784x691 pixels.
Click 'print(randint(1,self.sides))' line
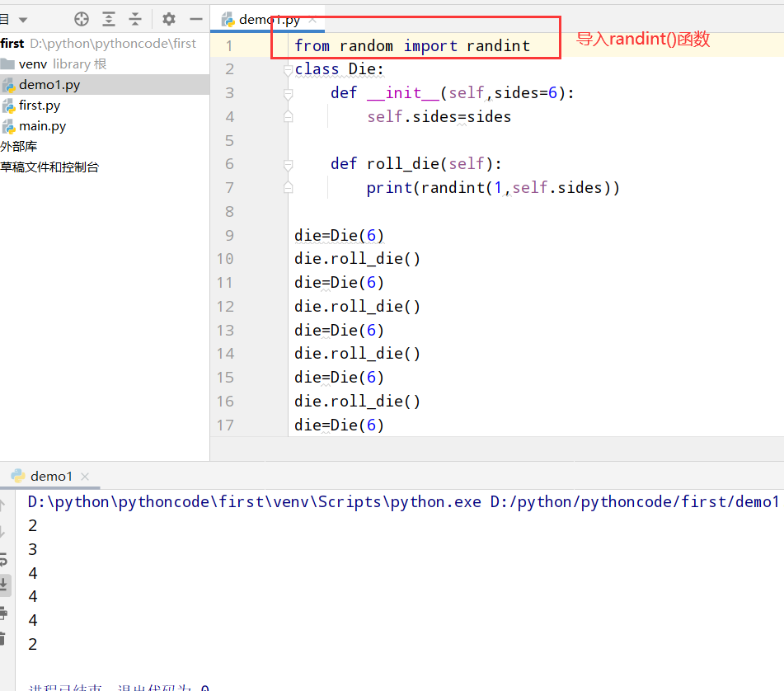493,187
